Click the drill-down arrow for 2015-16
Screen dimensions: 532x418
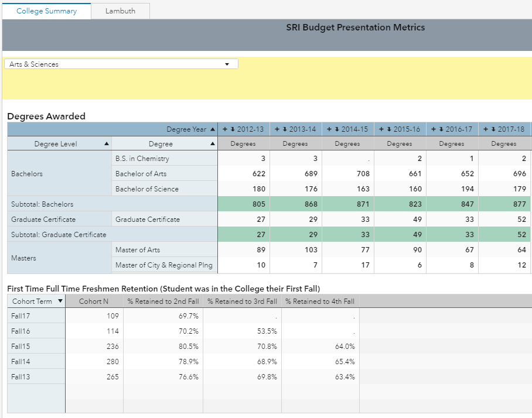[x=388, y=129]
